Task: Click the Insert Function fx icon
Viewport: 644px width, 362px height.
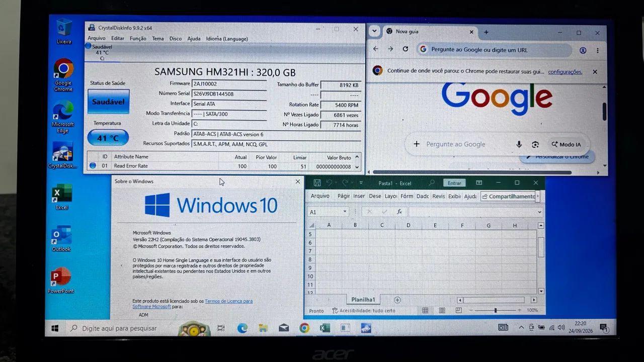Action: pos(399,212)
